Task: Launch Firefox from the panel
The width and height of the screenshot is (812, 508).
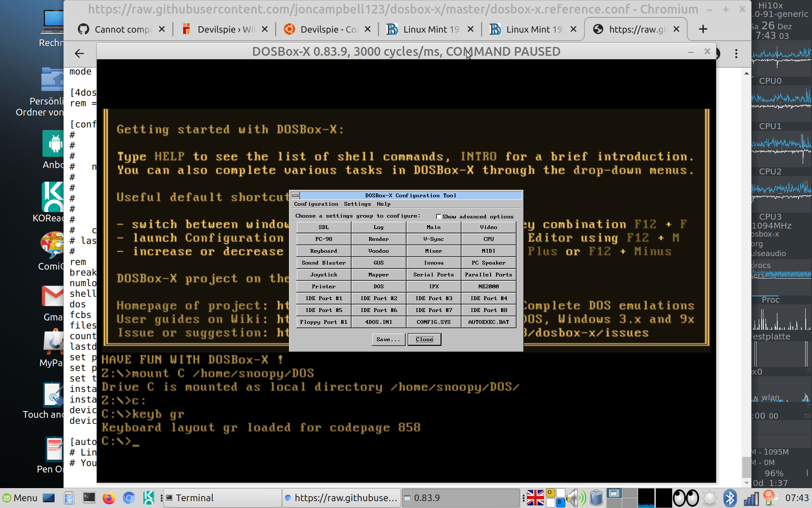Action: click(x=109, y=498)
